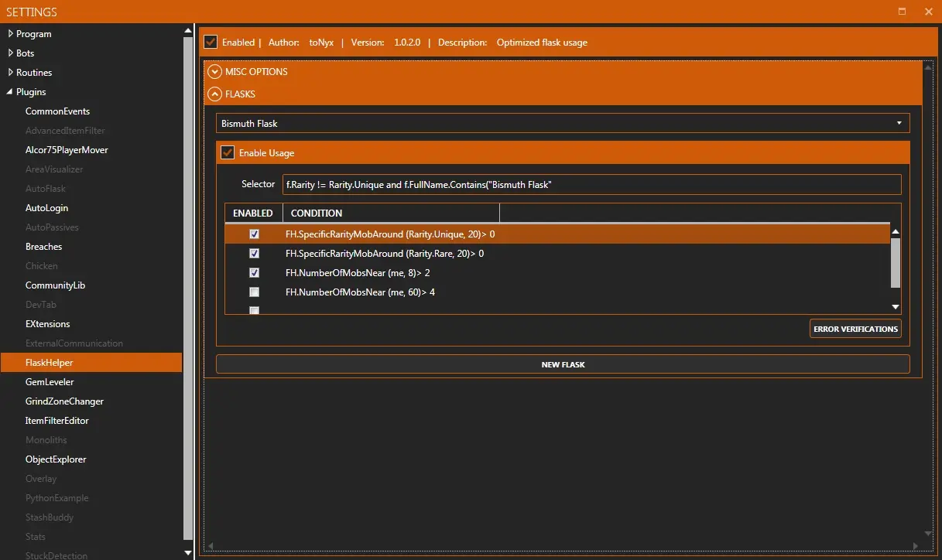Maximize the Settings window

[x=902, y=12]
